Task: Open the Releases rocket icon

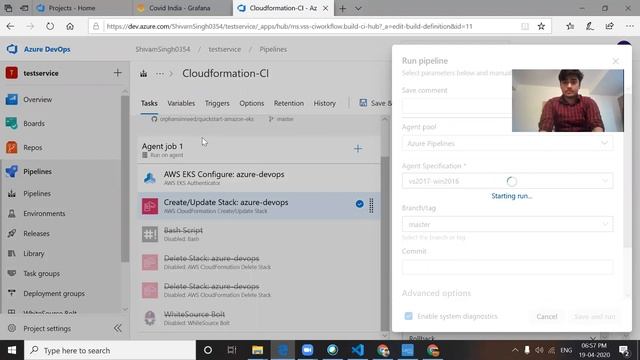Action: click(x=12, y=233)
